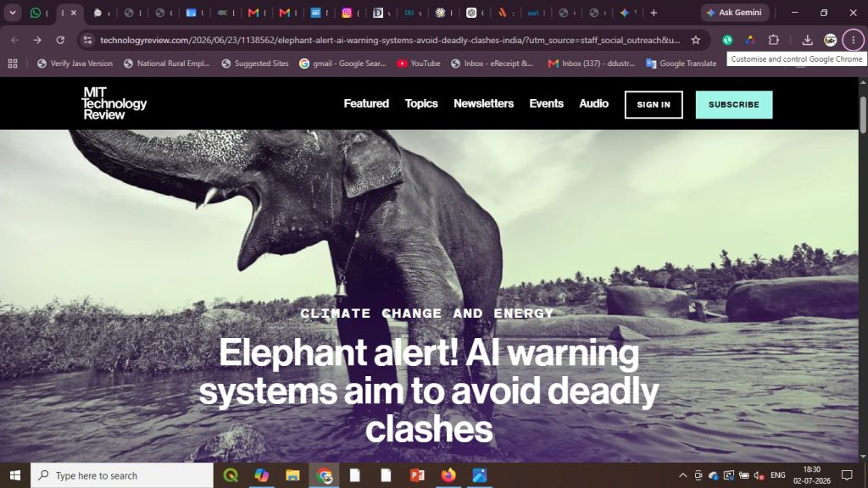View site information icon in address bar
The width and height of the screenshot is (868, 488).
pyautogui.click(x=87, y=40)
